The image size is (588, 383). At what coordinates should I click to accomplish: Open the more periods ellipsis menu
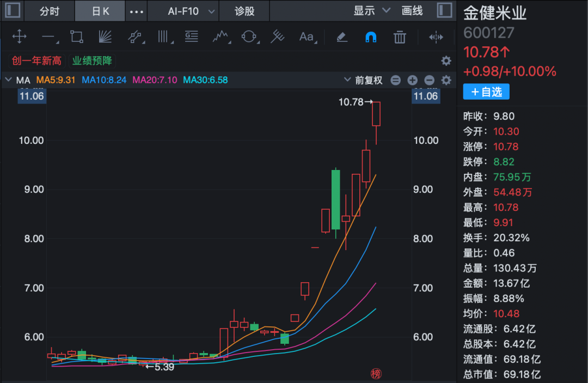point(137,11)
